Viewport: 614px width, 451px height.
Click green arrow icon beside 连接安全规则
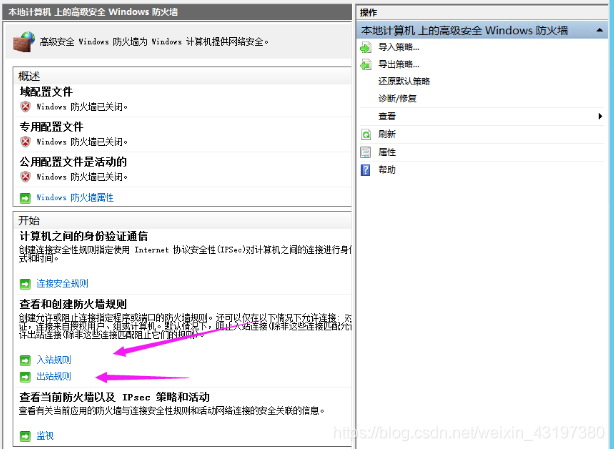(x=25, y=284)
